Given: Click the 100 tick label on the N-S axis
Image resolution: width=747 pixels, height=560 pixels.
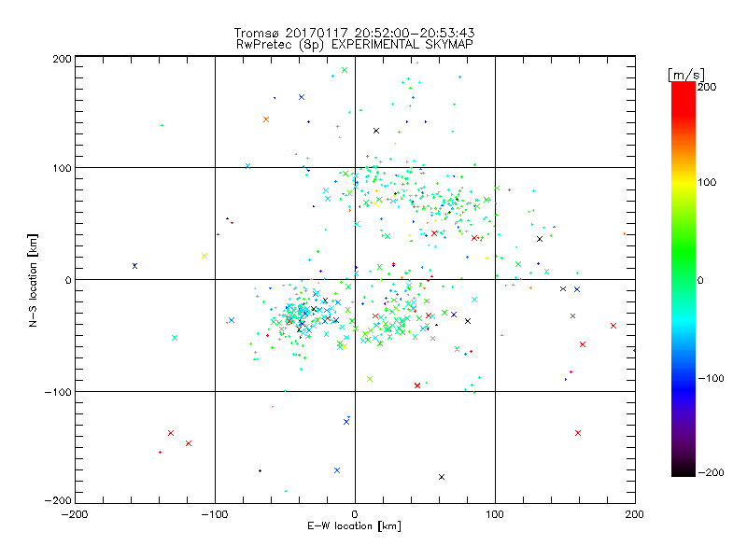Looking at the screenshot, I should [62, 168].
